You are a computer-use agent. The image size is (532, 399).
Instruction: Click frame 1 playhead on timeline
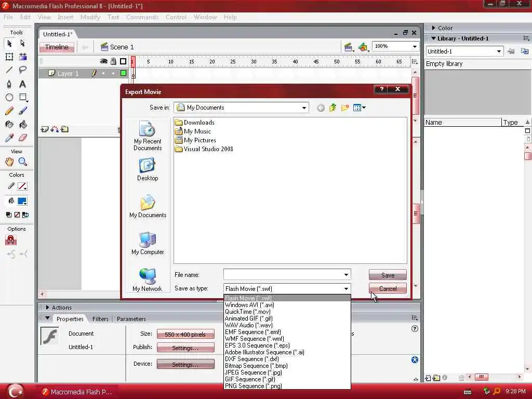tap(133, 62)
